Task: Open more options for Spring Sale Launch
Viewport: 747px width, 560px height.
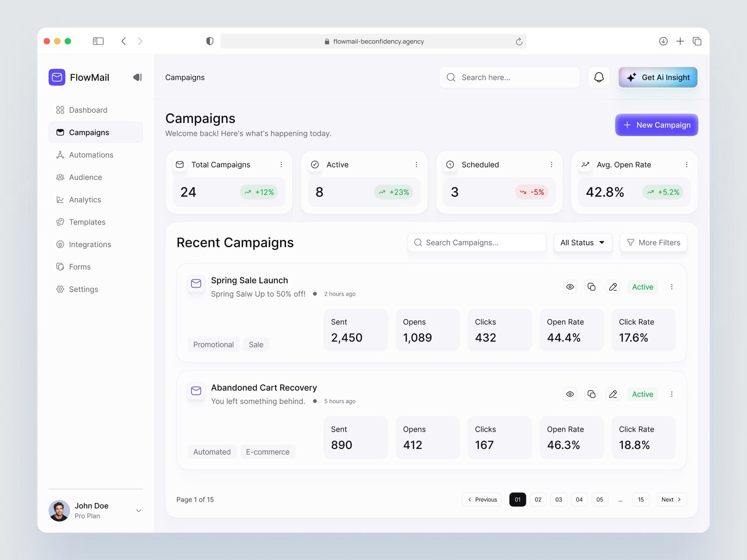Action: pyautogui.click(x=672, y=287)
